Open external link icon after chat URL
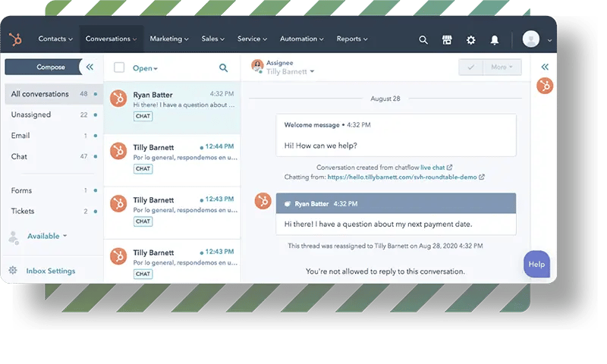The height and width of the screenshot is (364, 607). point(482,177)
